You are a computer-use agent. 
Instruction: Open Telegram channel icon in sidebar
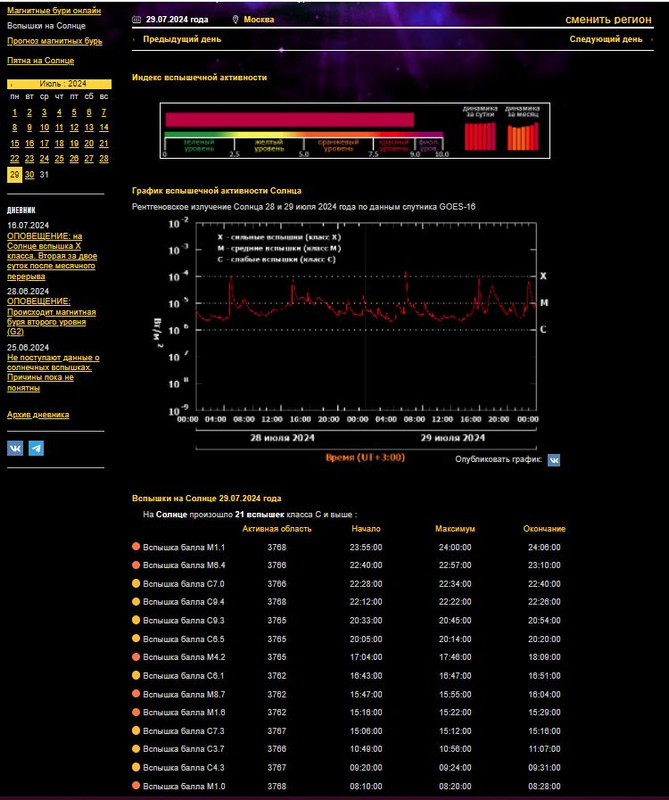pos(36,448)
